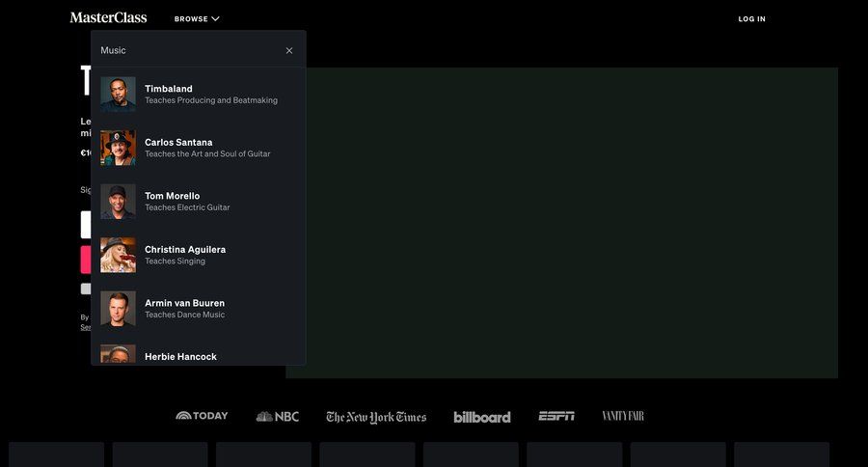Select Timbaland's portrait thumbnail
Viewport: 868px width, 467px height.
(x=118, y=95)
